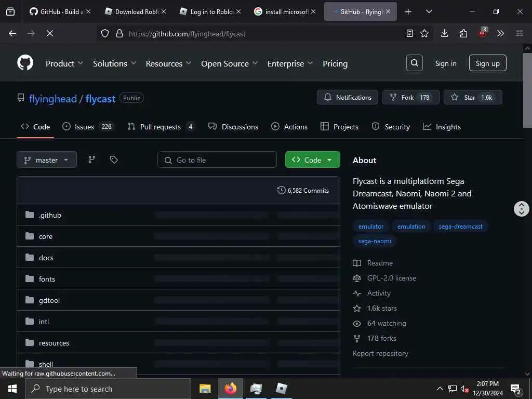List all tabs dropdown chevron
Viewport: 532px width, 399px height.
(429, 11)
